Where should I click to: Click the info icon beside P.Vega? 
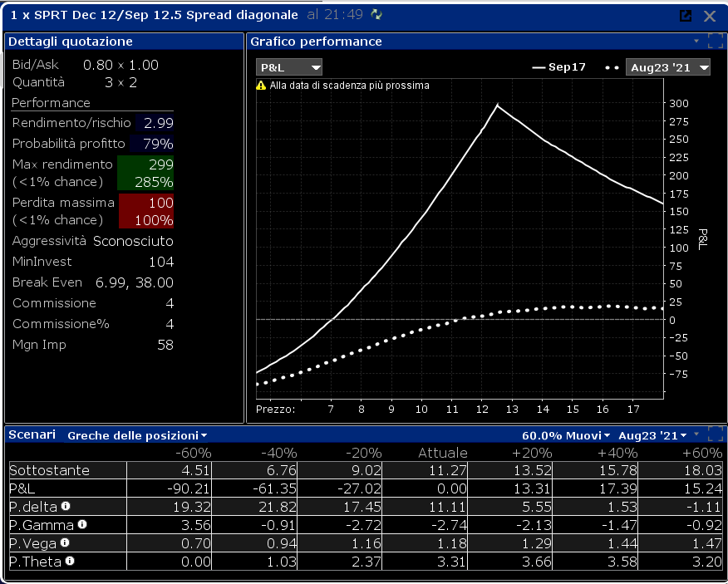tap(65, 542)
